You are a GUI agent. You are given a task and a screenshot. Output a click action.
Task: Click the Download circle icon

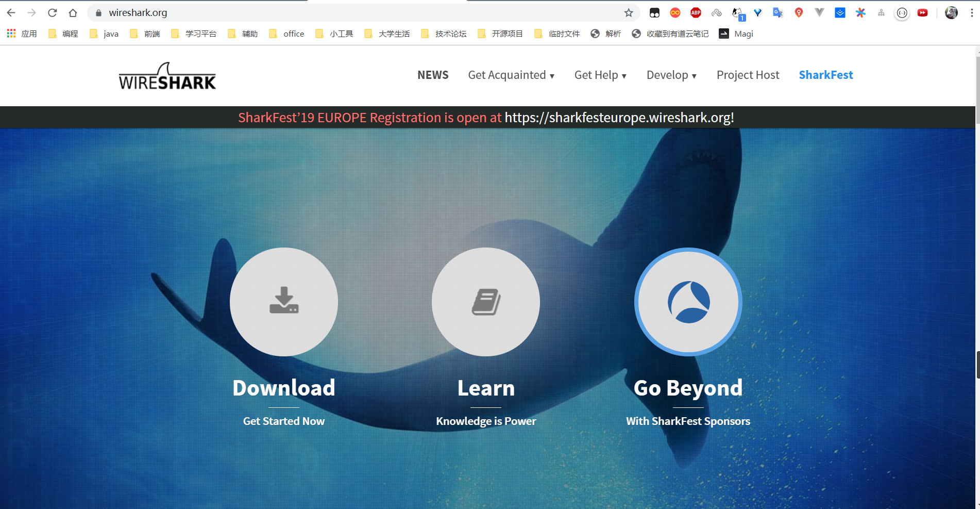click(x=284, y=302)
